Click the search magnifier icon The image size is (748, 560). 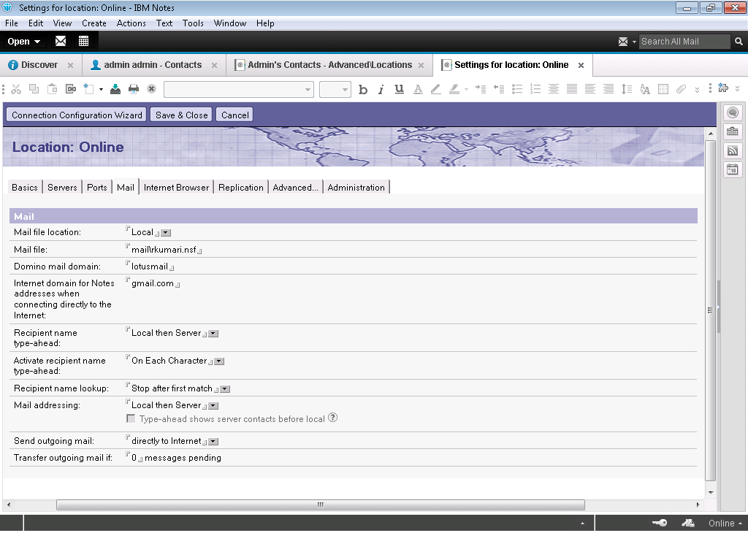(739, 42)
